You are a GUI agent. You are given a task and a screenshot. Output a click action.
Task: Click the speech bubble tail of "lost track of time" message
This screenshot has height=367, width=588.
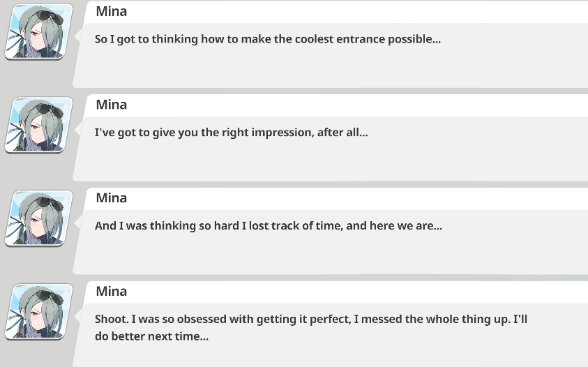click(78, 222)
